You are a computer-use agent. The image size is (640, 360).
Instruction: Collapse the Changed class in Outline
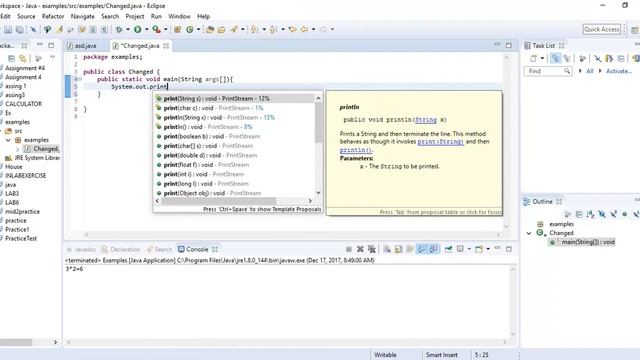[x=529, y=233]
